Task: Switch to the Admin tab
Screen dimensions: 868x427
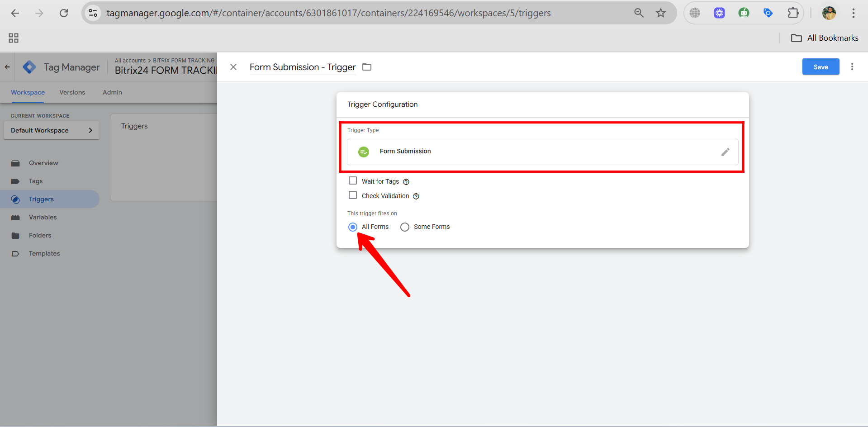Action: coord(112,92)
